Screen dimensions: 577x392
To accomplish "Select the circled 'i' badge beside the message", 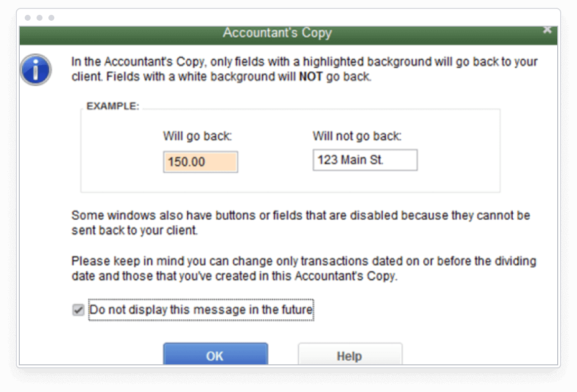I will 35,70.
